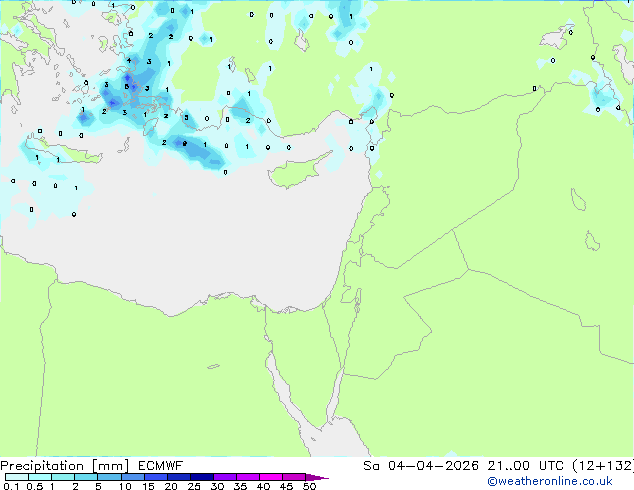Click the '(12+132)' forecast run text
The width and height of the screenshot is (634, 490).
[x=603, y=465]
